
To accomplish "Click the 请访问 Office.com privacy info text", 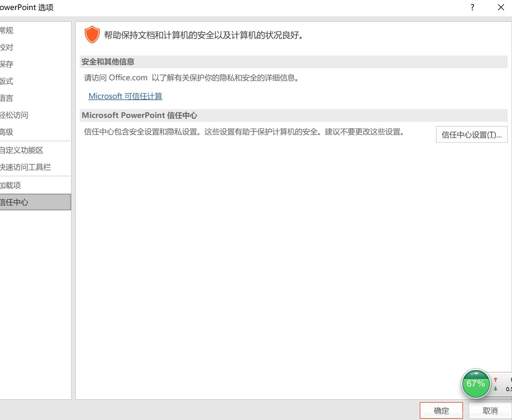I will [x=192, y=78].
